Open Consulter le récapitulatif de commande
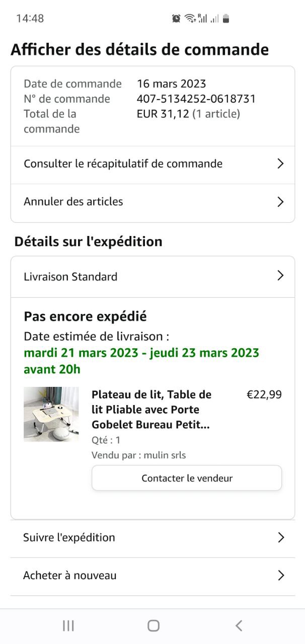The image size is (305, 644). tap(123, 164)
